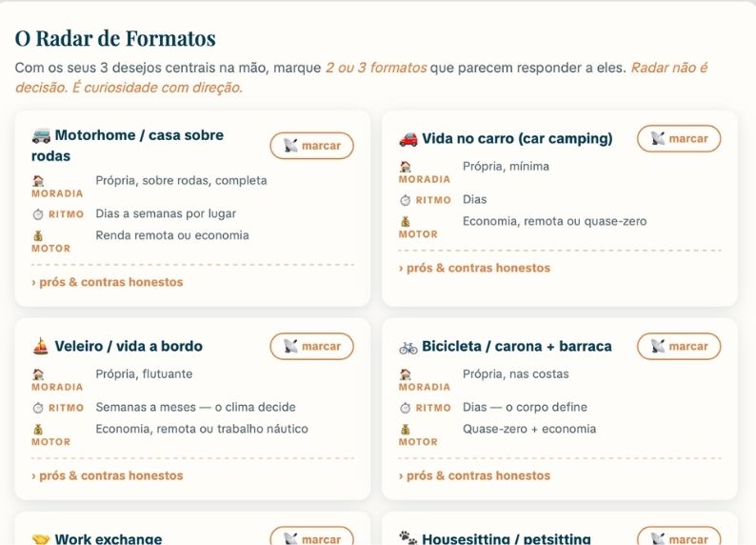Screen dimensions: 756x545
Task: Click the bicycle icon beside Bicicleta
Action: (408, 347)
